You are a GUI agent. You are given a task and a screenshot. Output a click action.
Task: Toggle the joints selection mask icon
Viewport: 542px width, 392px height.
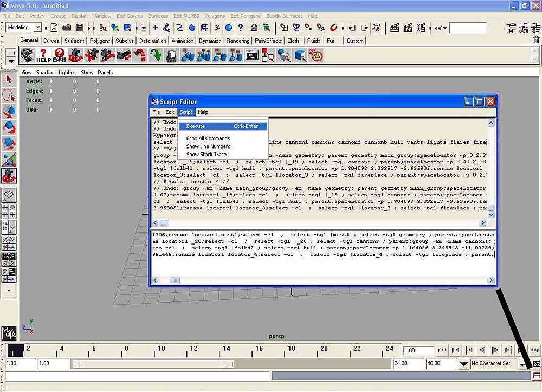point(167,28)
